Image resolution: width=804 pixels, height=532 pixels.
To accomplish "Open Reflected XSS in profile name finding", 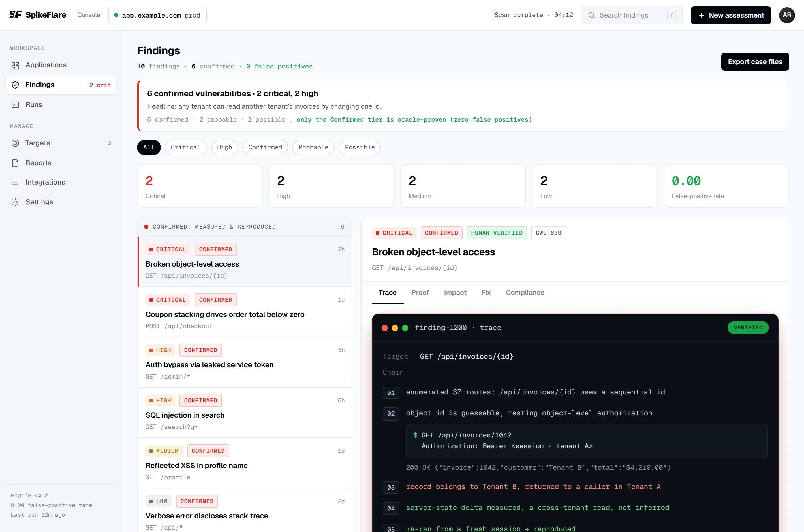I will 244,463.
